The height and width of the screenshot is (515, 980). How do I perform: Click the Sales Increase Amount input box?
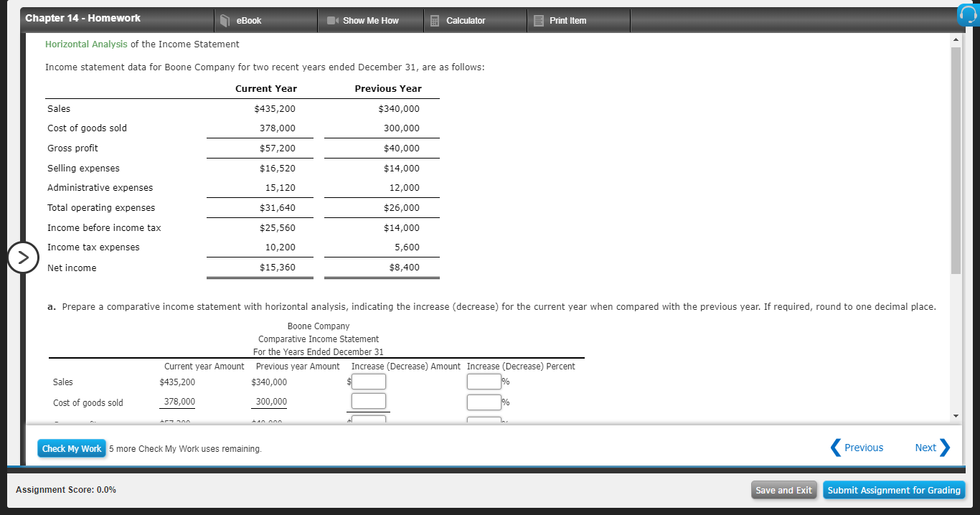pos(368,381)
